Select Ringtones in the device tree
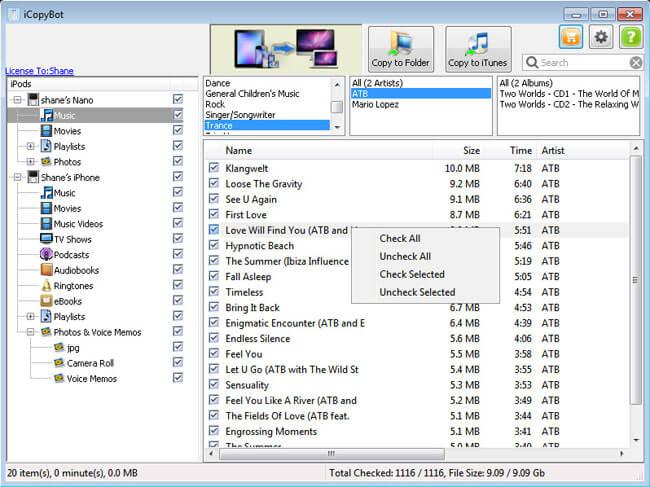Viewport: 650px width, 487px height. [x=73, y=286]
